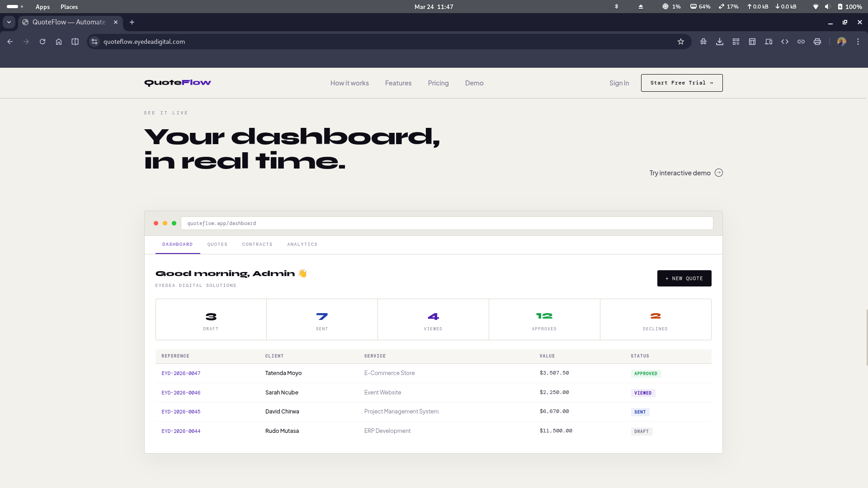Click the QR code generator icon

click(x=736, y=42)
